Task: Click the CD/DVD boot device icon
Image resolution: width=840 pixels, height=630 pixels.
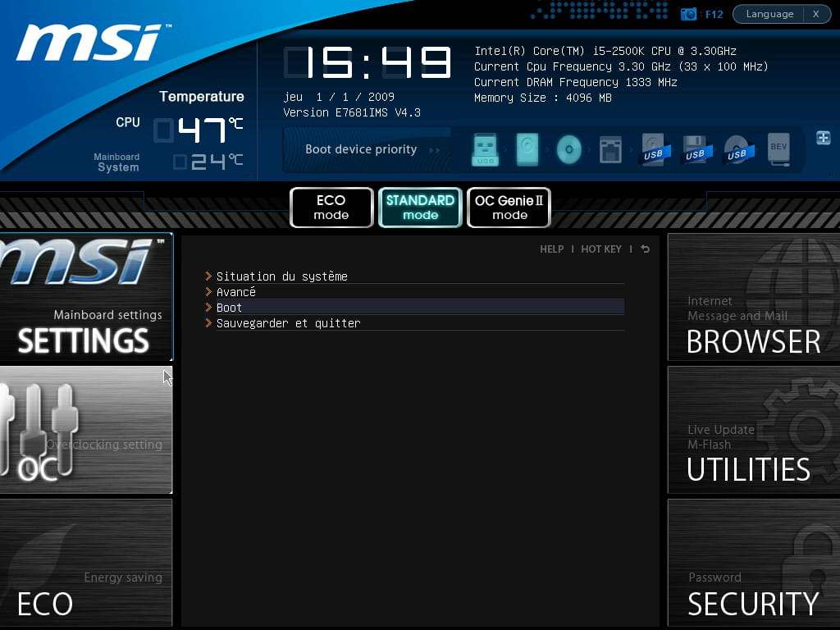Action: coord(568,149)
